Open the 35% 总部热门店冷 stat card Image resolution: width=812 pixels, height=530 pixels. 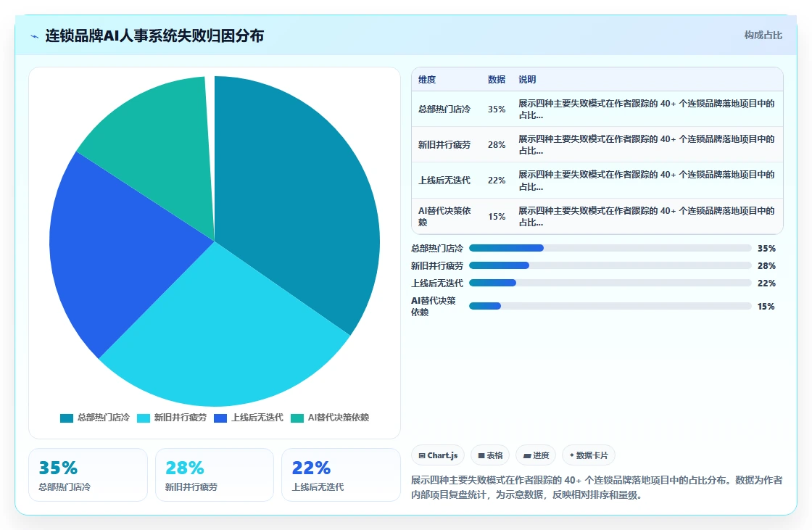(x=88, y=475)
